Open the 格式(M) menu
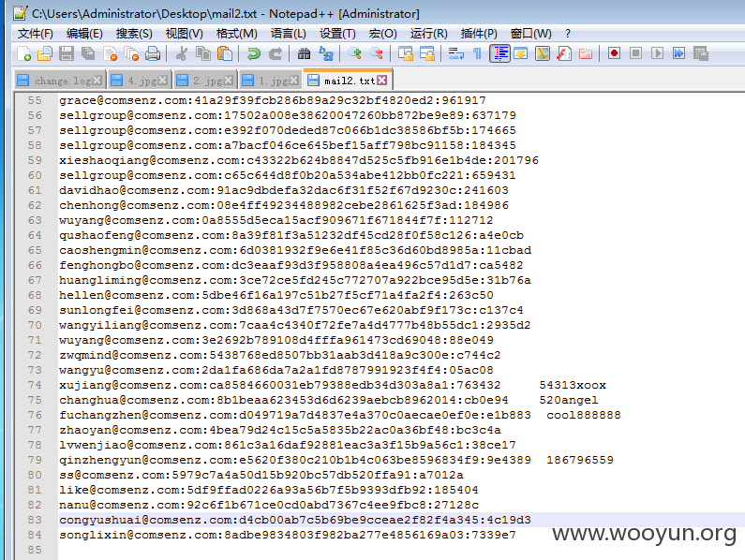 [236, 34]
